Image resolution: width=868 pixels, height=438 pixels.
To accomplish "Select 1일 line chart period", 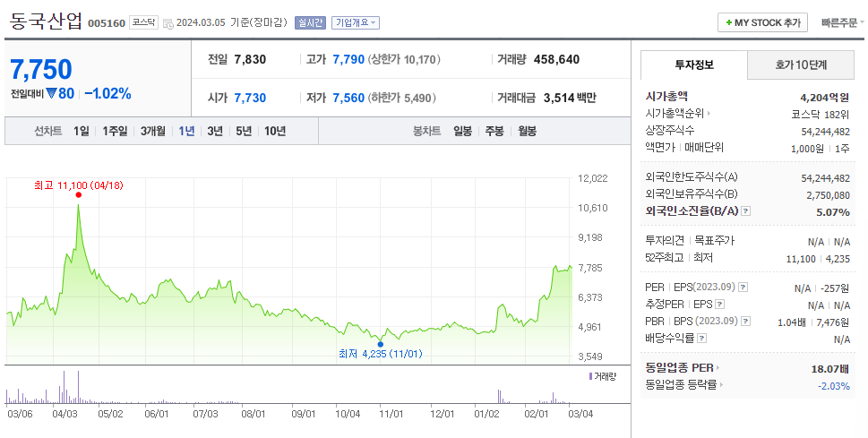I will pos(82,132).
